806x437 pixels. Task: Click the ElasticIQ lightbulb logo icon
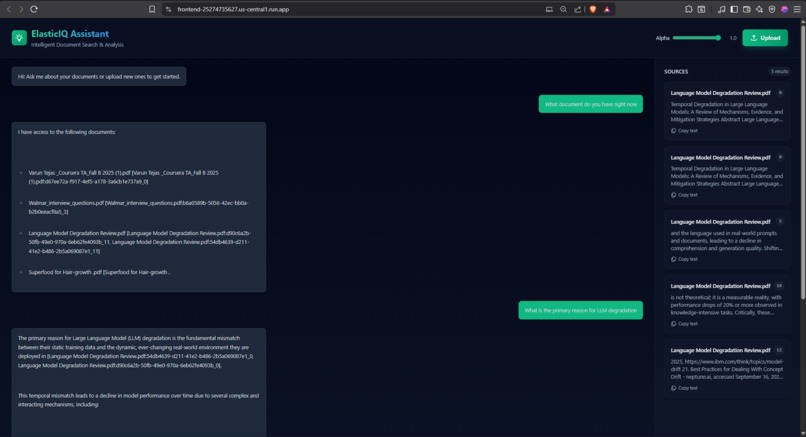19,38
